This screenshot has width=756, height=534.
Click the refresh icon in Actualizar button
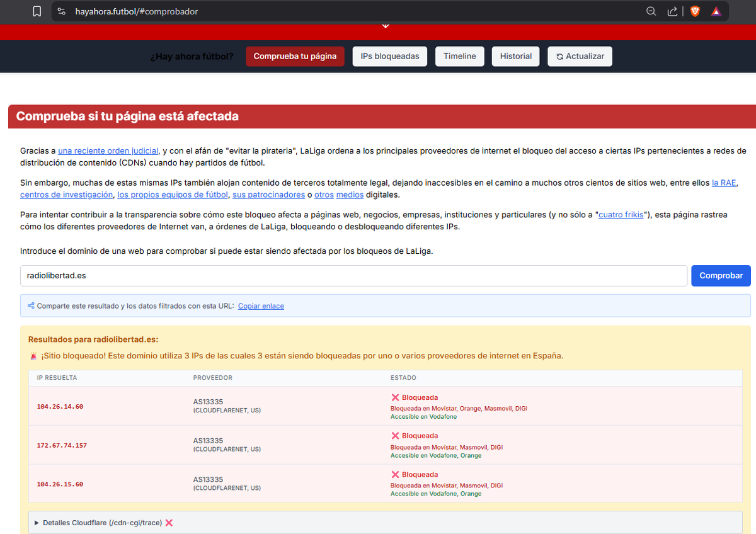[559, 57]
